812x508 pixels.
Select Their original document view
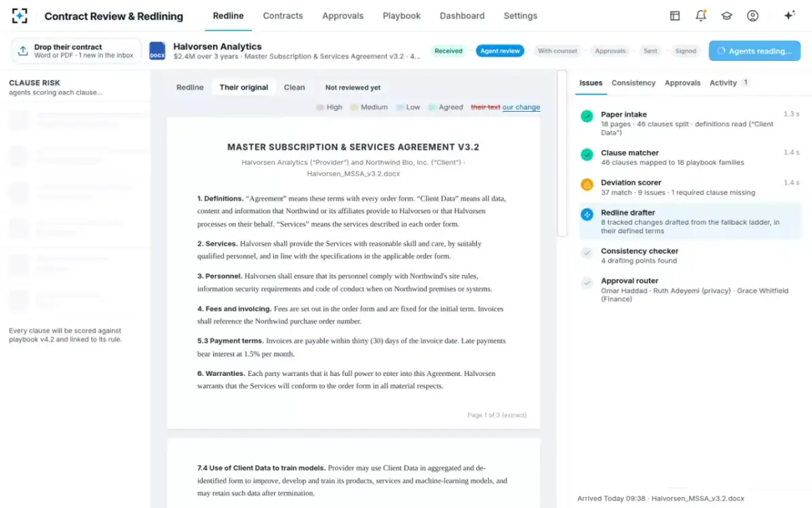point(244,87)
